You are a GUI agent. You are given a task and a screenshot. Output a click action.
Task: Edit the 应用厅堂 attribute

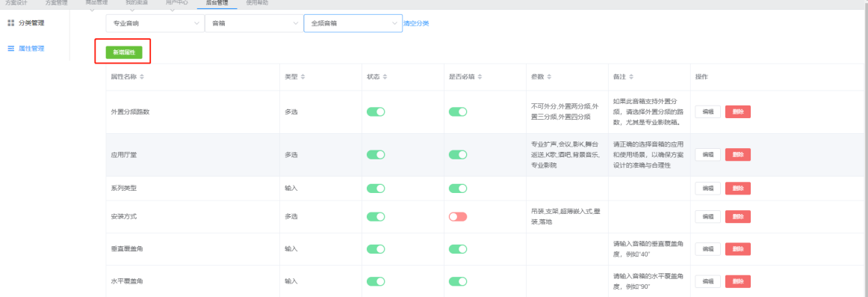coord(707,155)
